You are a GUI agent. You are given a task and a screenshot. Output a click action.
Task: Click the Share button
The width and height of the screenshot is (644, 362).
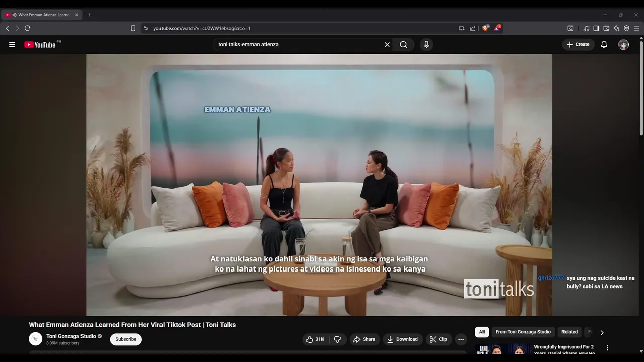[x=364, y=339]
